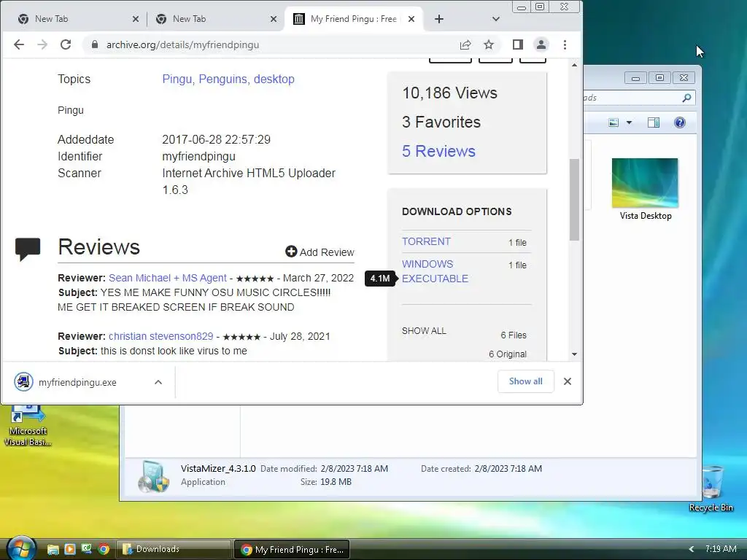747x560 pixels.
Task: Open reviewer Sean Michael + MS Agent profile
Action: 168,278
